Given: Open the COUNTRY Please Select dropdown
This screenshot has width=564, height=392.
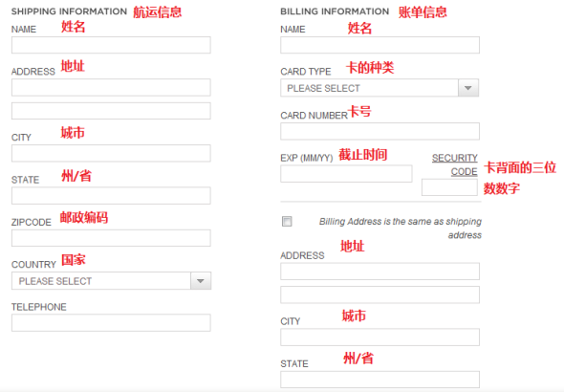Looking at the screenshot, I should (111, 281).
